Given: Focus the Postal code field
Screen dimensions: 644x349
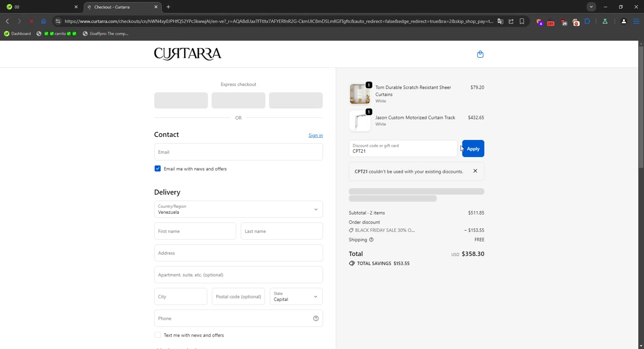Looking at the screenshot, I should click(238, 297).
